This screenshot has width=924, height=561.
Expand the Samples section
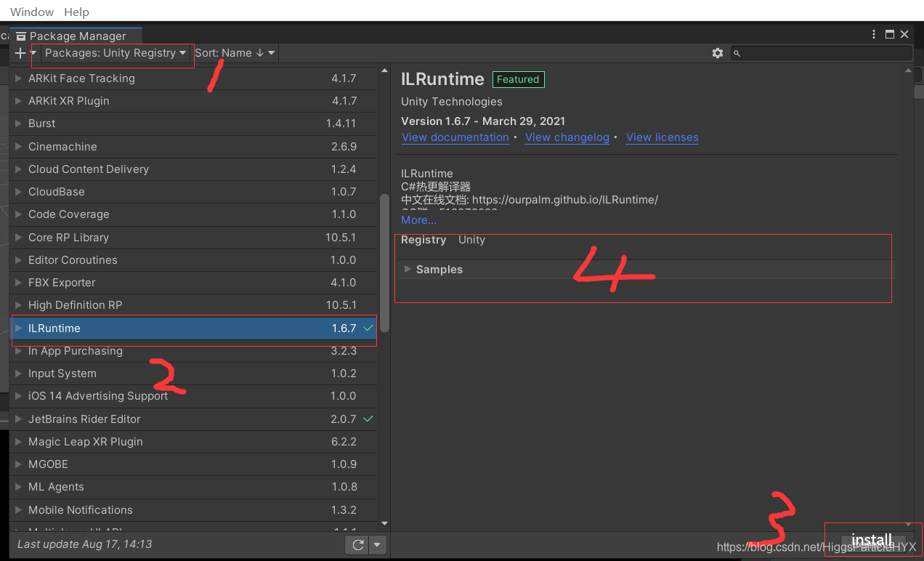(x=408, y=270)
